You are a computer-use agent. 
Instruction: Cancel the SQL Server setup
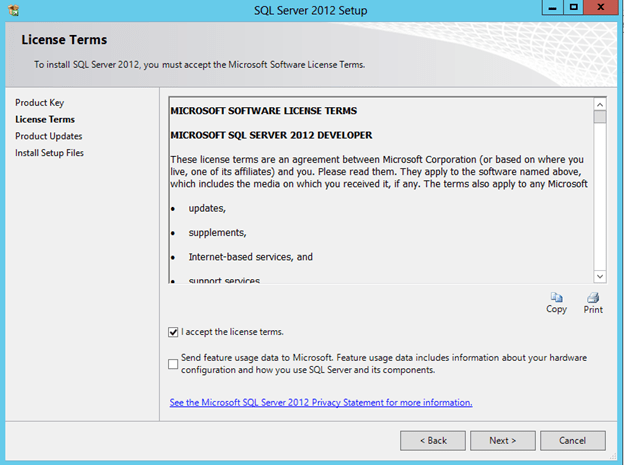click(x=572, y=440)
